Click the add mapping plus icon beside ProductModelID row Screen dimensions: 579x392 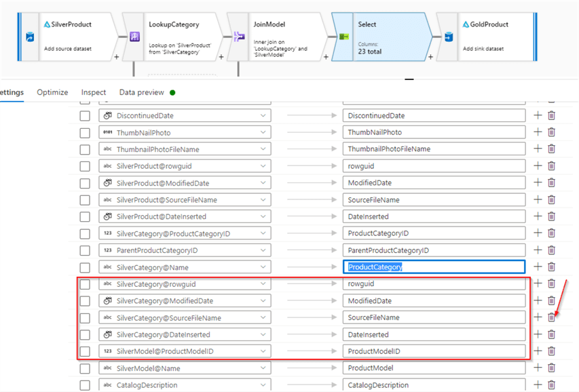pyautogui.click(x=536, y=351)
